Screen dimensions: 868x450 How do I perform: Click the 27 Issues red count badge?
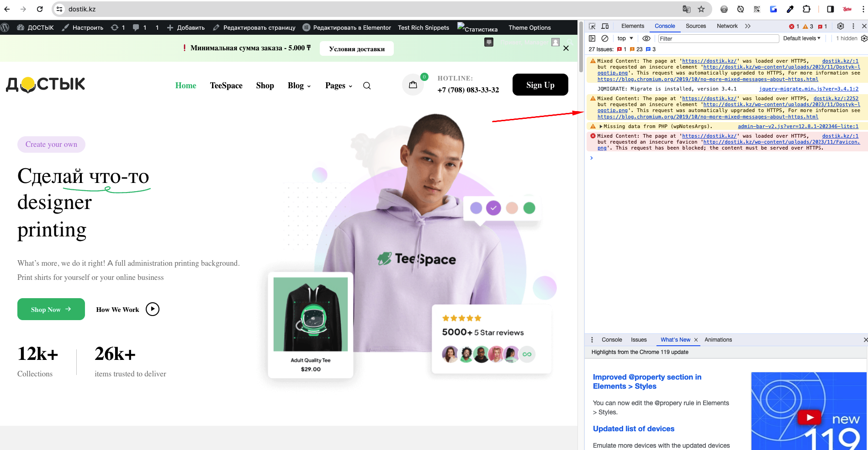click(x=622, y=49)
